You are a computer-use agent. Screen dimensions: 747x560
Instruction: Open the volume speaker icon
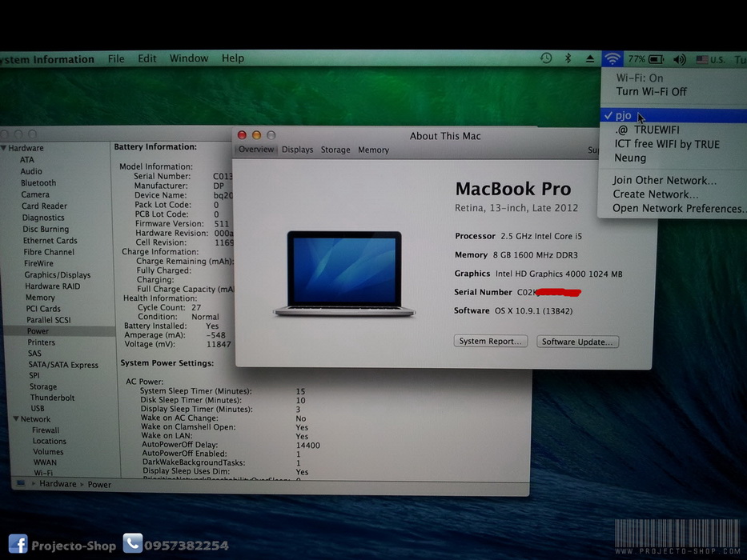pos(680,59)
